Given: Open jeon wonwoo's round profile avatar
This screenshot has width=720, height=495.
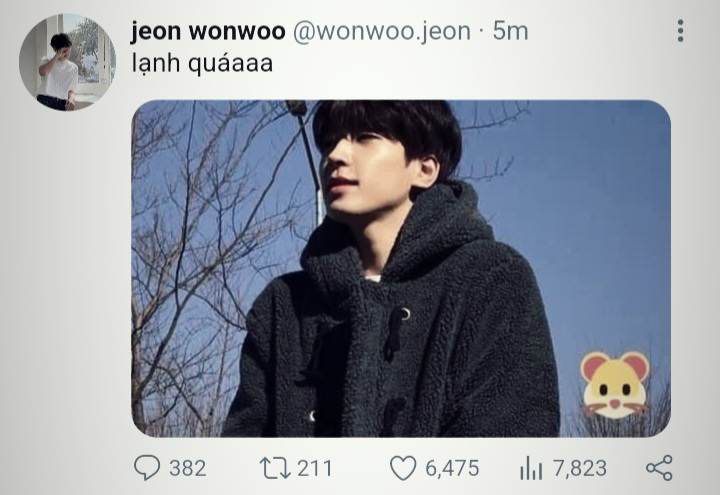Looking at the screenshot, I should (x=67, y=62).
